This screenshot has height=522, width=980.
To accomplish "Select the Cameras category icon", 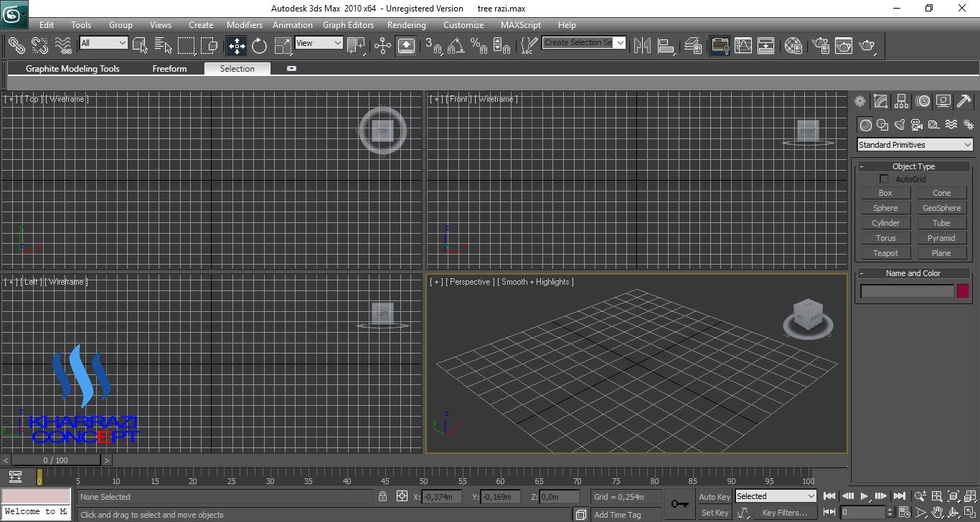I will (x=917, y=125).
